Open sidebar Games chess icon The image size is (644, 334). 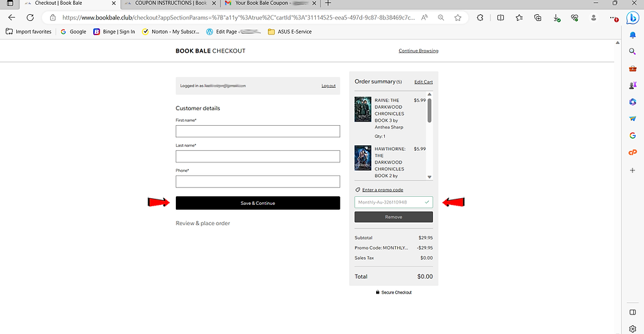[632, 85]
